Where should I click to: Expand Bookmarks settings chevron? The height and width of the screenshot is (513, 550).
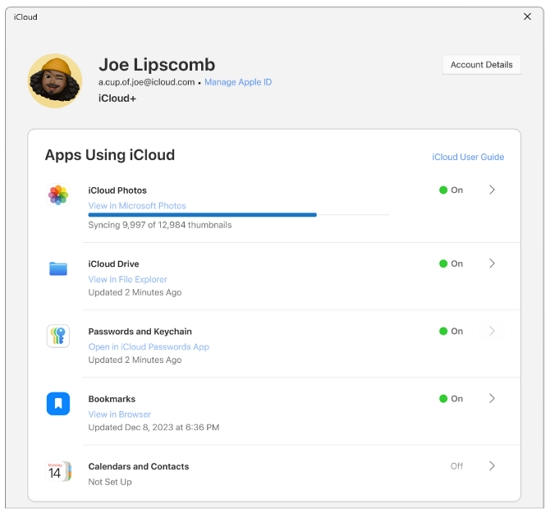click(x=492, y=398)
